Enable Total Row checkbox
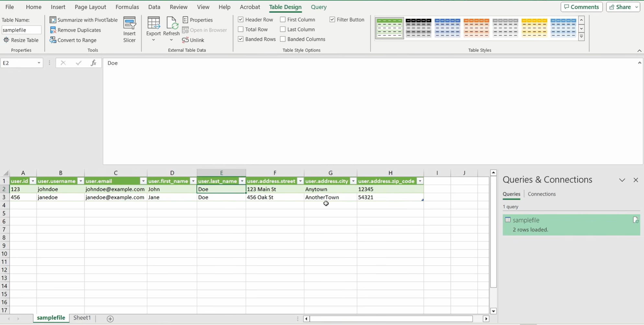 241,29
